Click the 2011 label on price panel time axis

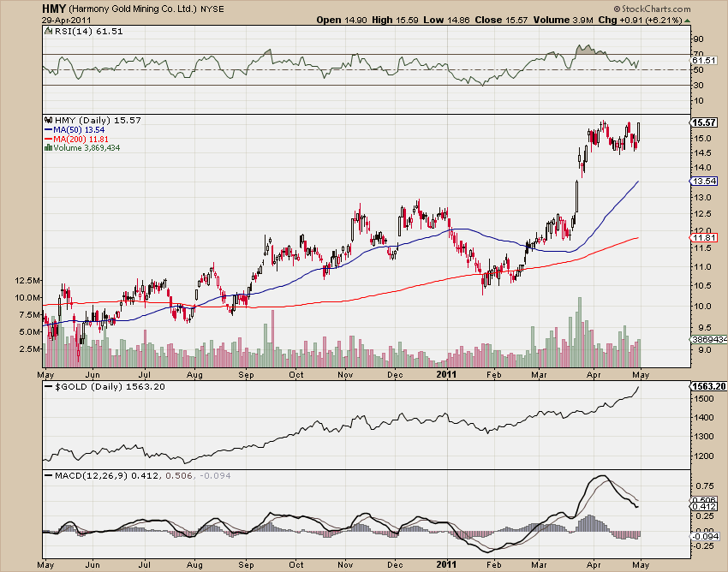(446, 374)
